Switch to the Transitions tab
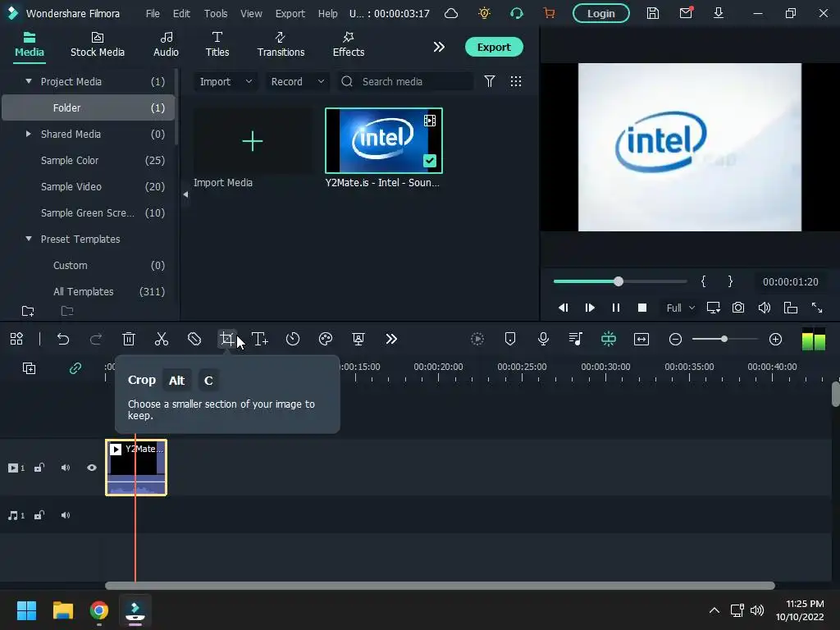The height and width of the screenshot is (630, 840). tap(281, 44)
